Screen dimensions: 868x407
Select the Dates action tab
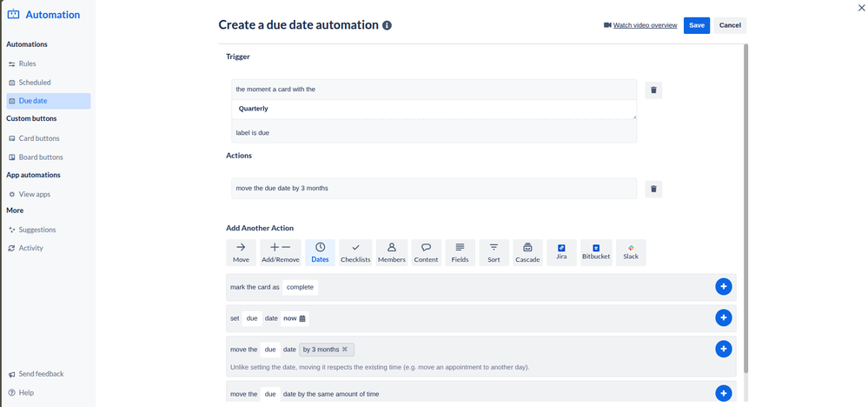(x=320, y=252)
